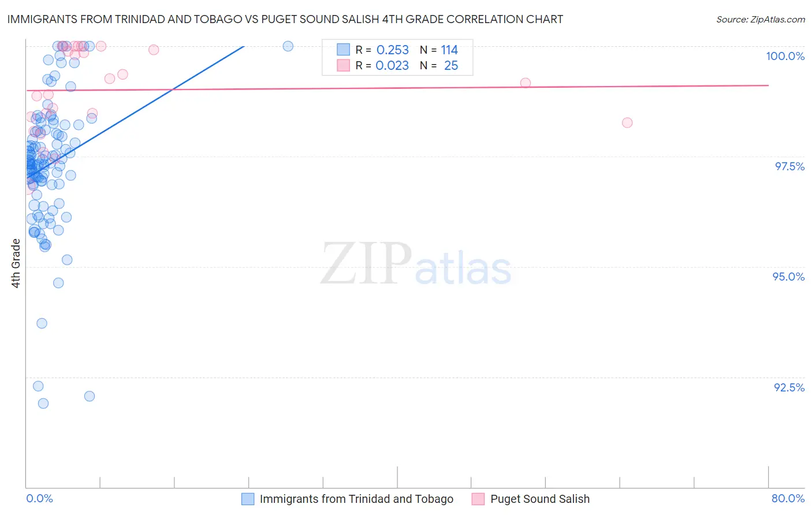Click the blue data point near 93.7%

(x=42, y=323)
